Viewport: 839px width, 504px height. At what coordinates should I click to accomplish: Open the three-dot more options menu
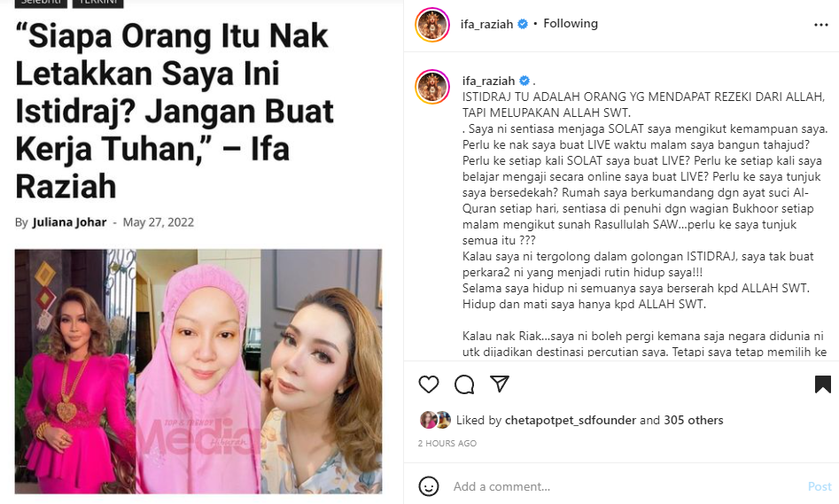click(820, 25)
